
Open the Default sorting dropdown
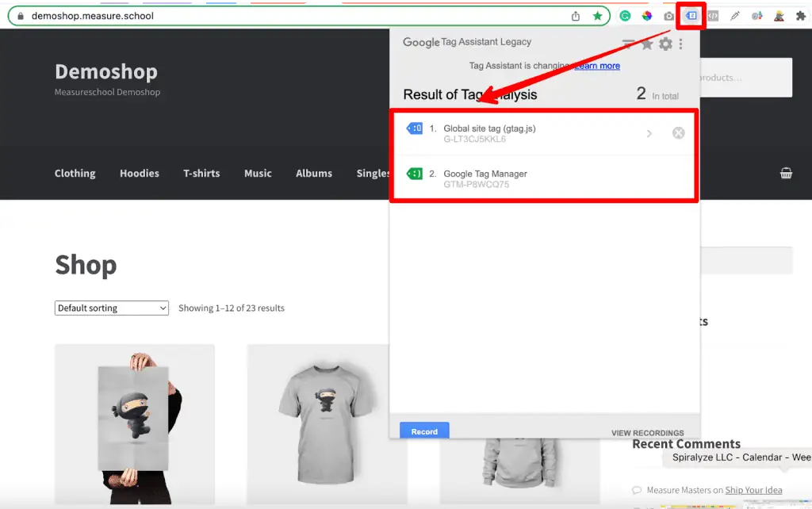111,308
